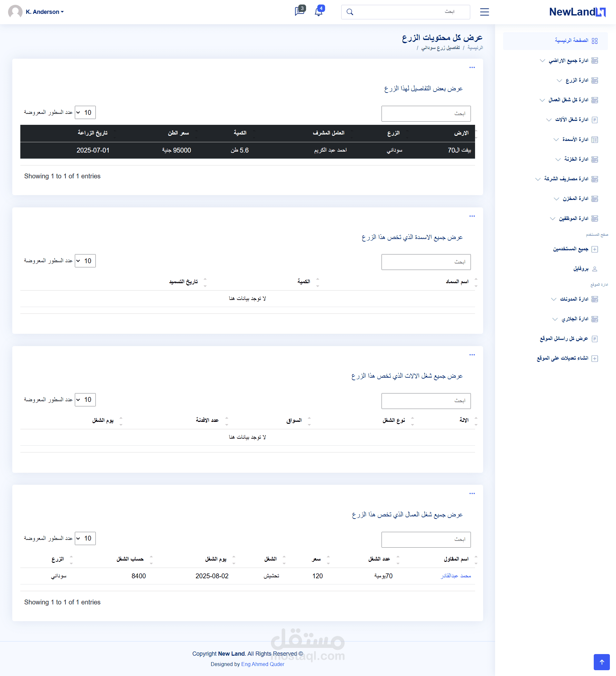Image resolution: width=616 pixels, height=676 pixels.
Task: Click the icon beside ادارة جميع الاراضي
Action: coord(595,60)
